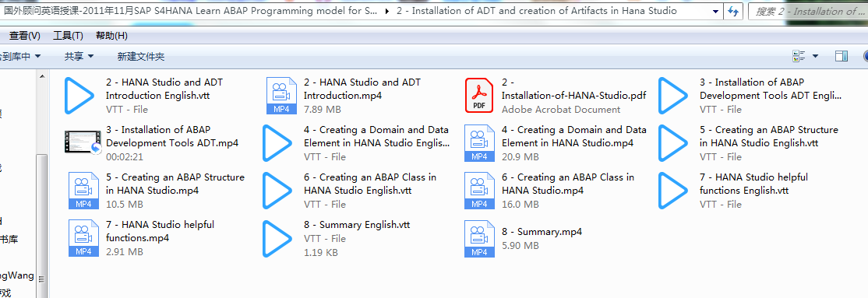Click the file name '8 - Summary English.vtt'
The image size is (868, 298).
coord(357,225)
